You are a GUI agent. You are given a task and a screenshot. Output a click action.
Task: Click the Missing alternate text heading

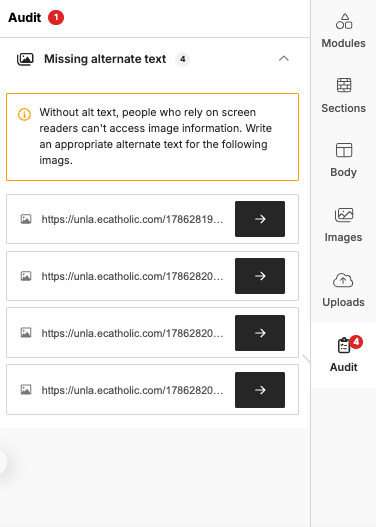[105, 59]
